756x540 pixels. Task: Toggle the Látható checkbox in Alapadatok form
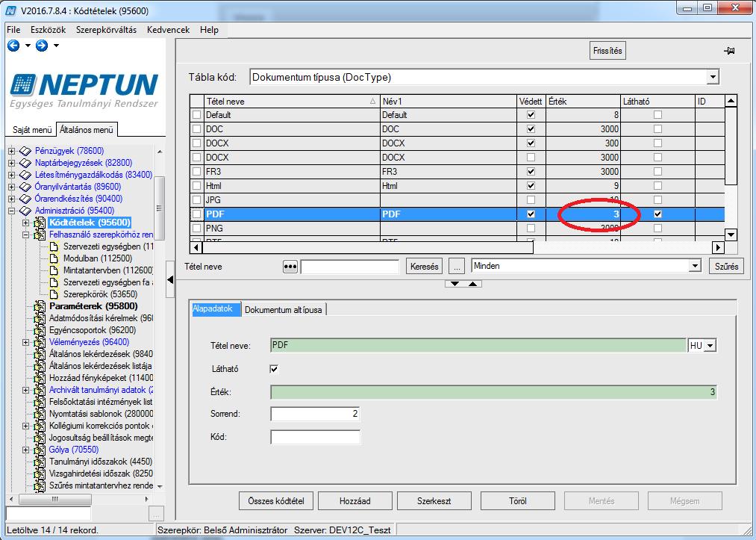pos(274,369)
